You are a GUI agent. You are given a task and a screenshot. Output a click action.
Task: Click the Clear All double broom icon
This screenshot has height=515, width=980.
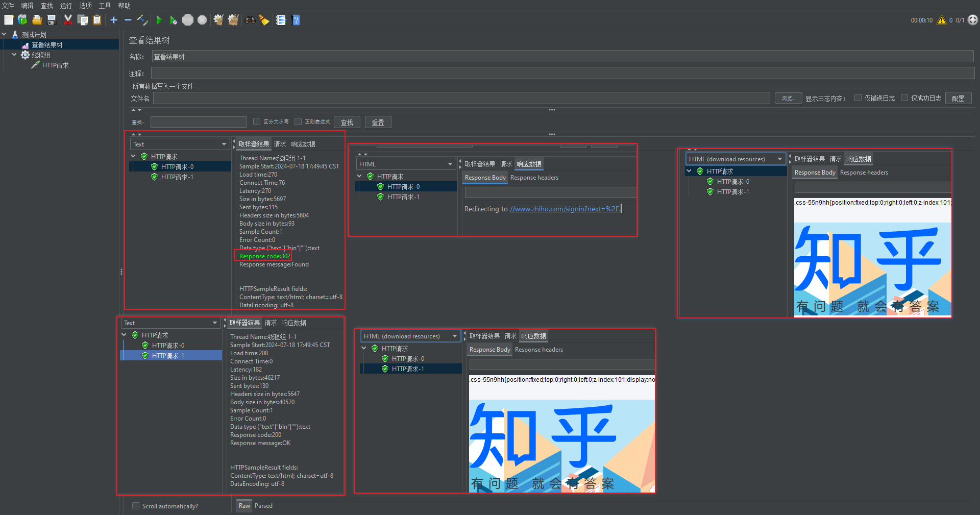pos(233,20)
